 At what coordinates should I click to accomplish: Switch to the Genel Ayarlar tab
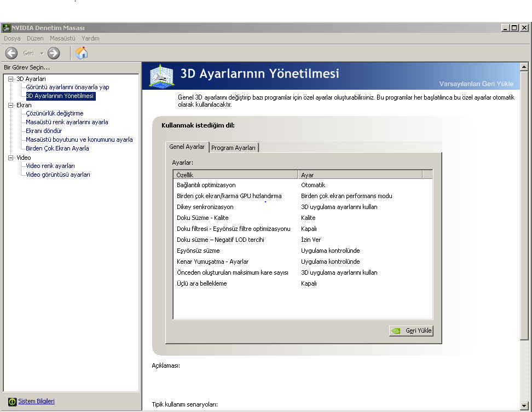click(x=187, y=147)
